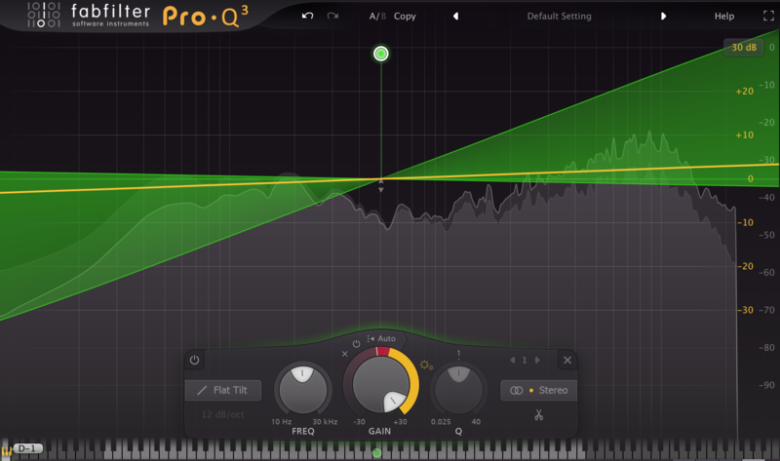Delete band with the panel X button
780x461 pixels.
(x=567, y=360)
